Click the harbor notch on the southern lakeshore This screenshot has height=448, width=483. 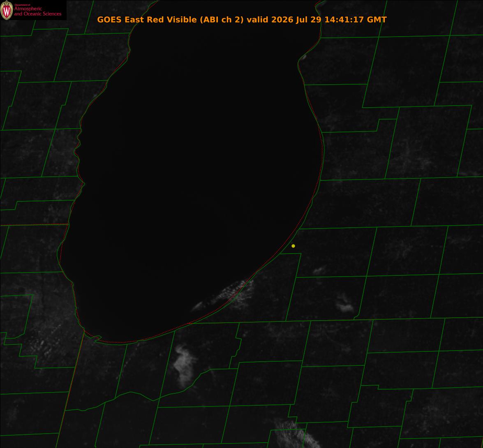click(x=97, y=338)
